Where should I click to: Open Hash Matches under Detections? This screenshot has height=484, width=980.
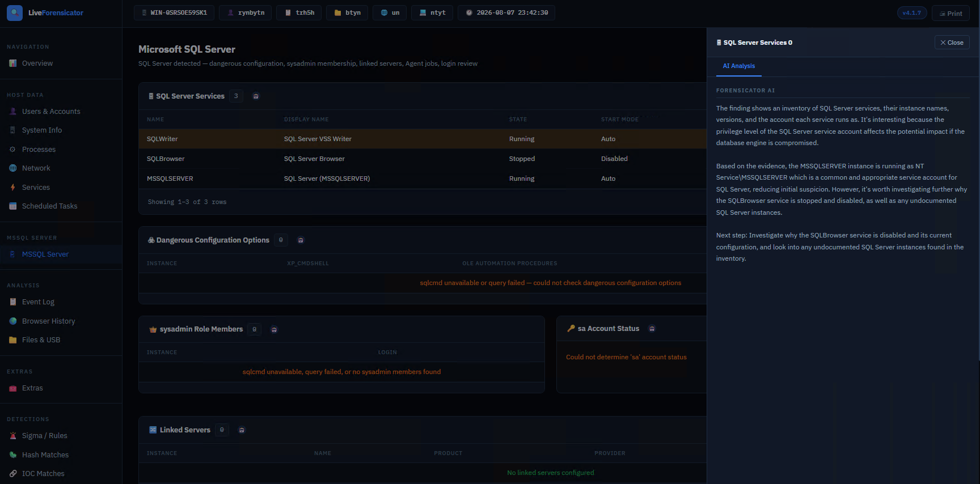(x=45, y=455)
